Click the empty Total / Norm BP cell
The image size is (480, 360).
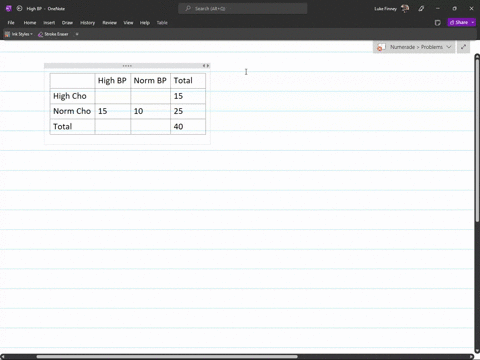coord(150,127)
